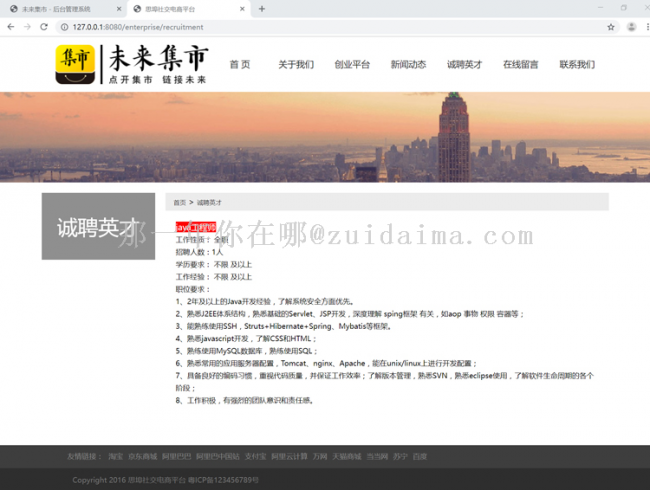
Task: Open 联系我们 from the navigation bar
Action: (x=577, y=64)
